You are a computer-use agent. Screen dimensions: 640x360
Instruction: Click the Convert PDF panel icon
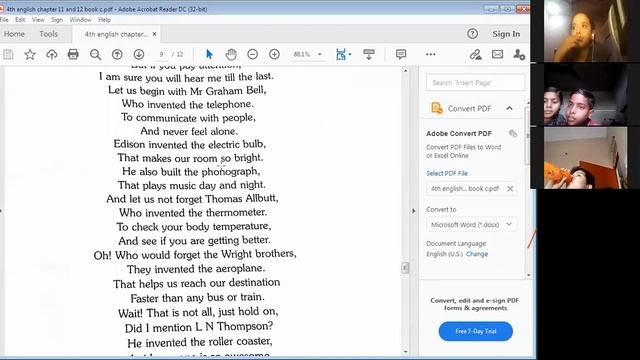coord(437,108)
